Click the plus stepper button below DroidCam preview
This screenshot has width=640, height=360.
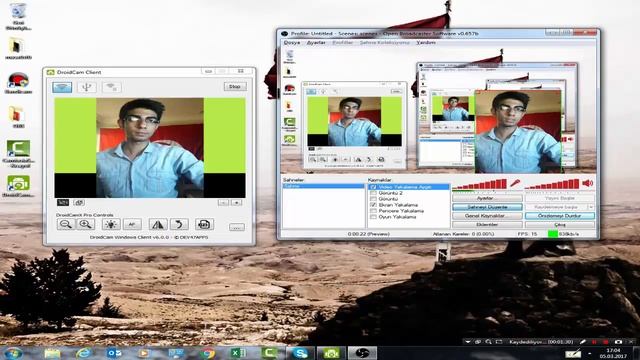click(237, 202)
